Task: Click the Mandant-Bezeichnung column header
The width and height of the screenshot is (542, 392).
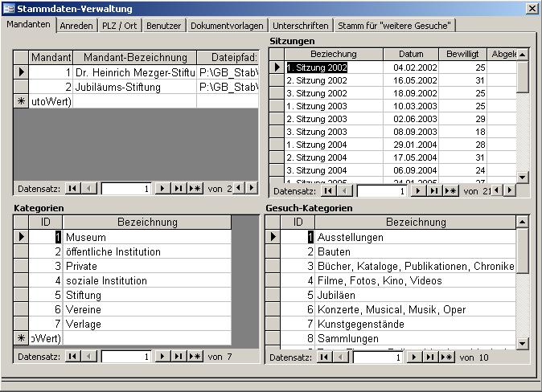Action: (135, 58)
